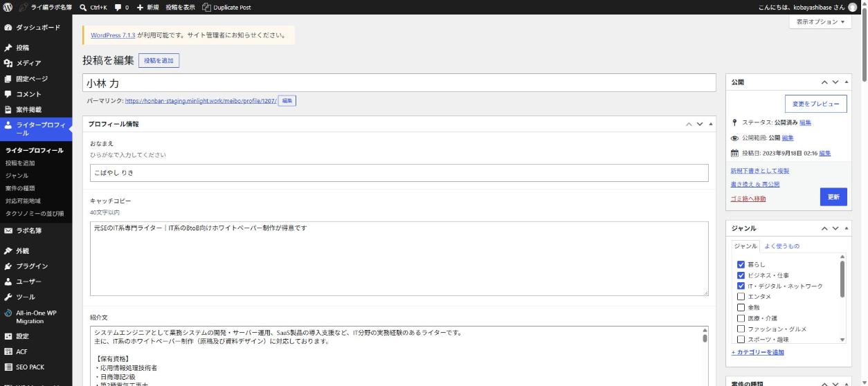868x386 pixels.
Task: Open SEO PACK in the sidebar
Action: point(36,367)
